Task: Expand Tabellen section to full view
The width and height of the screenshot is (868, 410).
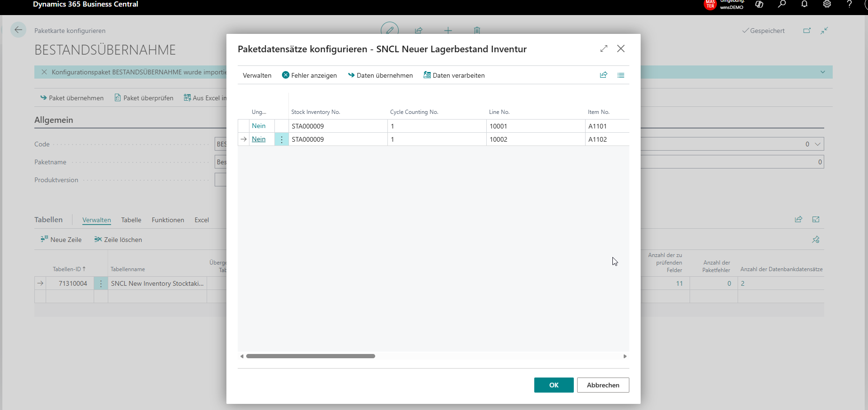Action: pyautogui.click(x=816, y=219)
